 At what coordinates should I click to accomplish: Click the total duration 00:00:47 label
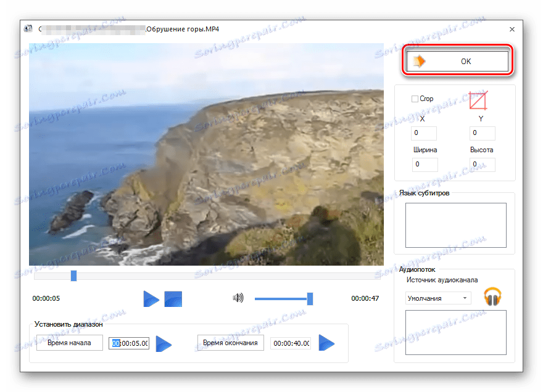(x=365, y=298)
